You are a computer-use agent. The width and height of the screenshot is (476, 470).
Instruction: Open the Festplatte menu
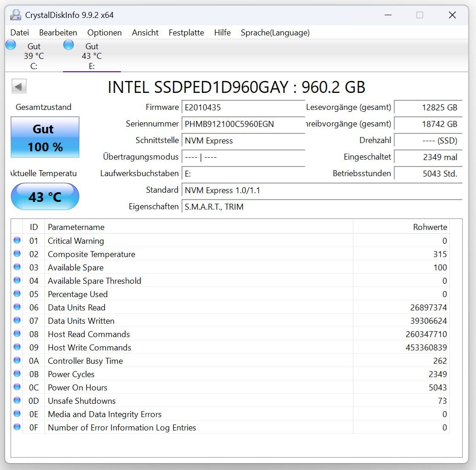tap(187, 33)
